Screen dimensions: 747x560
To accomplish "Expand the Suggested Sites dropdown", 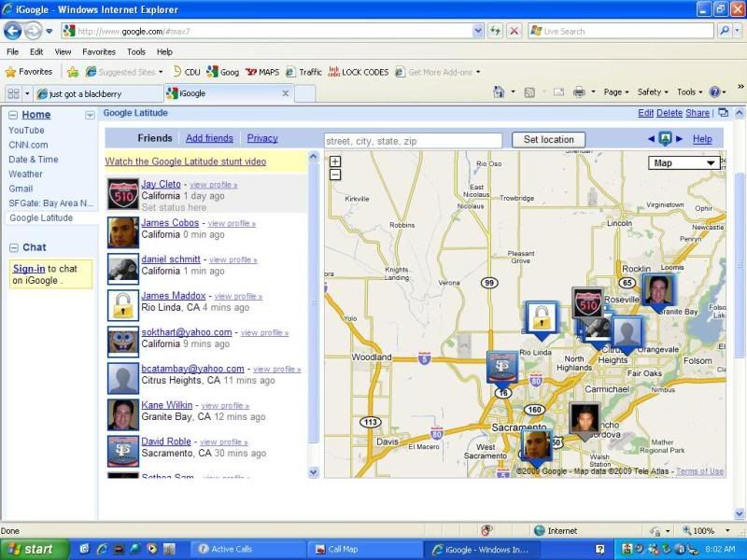I will (x=161, y=73).
